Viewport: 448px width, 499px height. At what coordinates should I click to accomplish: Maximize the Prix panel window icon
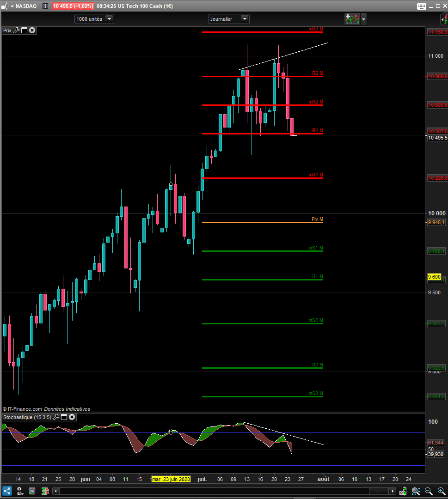[x=24, y=30]
